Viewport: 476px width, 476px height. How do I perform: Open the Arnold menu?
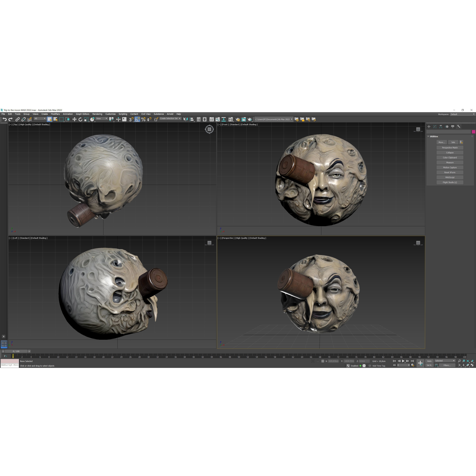tap(170, 114)
